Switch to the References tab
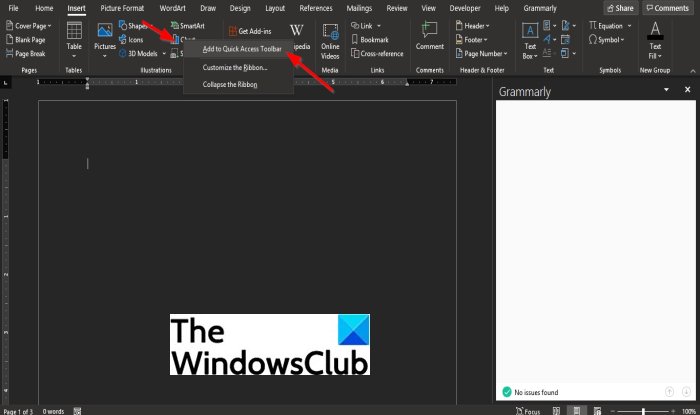 coord(316,8)
